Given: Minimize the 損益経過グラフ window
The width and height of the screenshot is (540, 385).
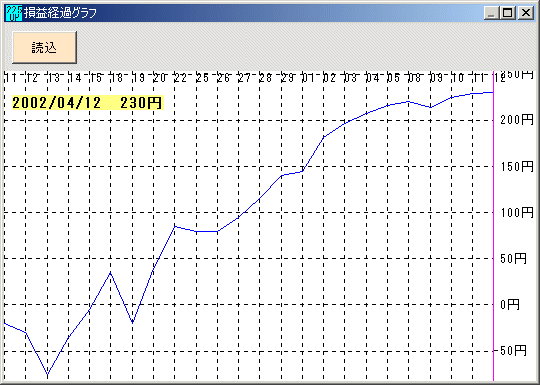Looking at the screenshot, I should (491, 13).
